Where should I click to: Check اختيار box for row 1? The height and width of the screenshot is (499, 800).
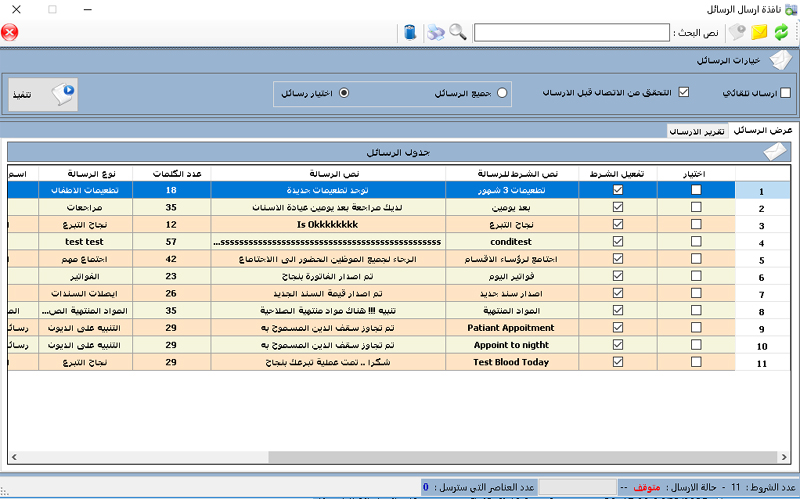pos(696,190)
